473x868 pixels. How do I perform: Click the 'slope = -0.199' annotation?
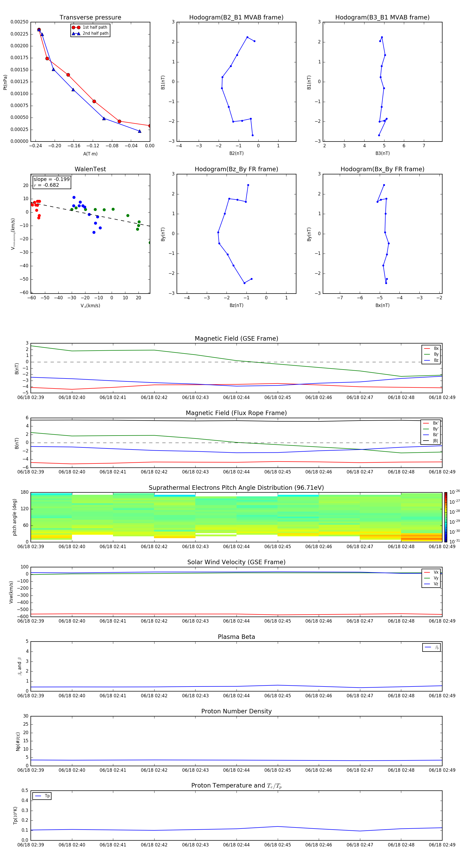pos(52,179)
